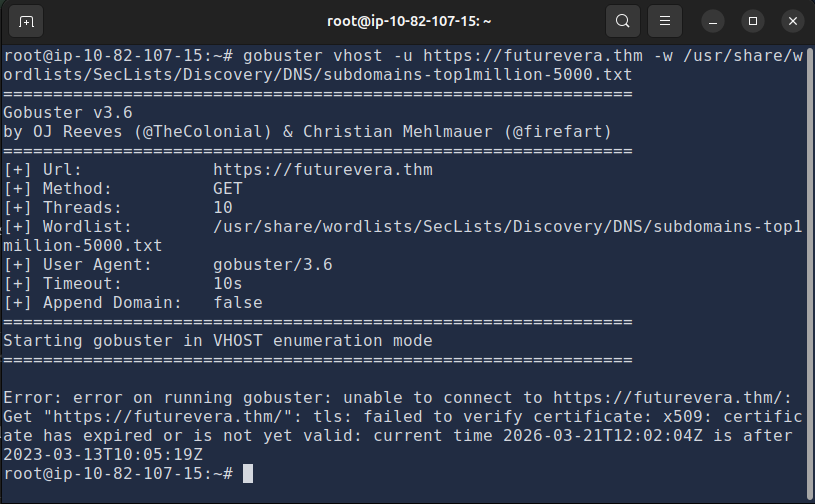Click the 'Gobuster v3.6' version line

point(68,113)
